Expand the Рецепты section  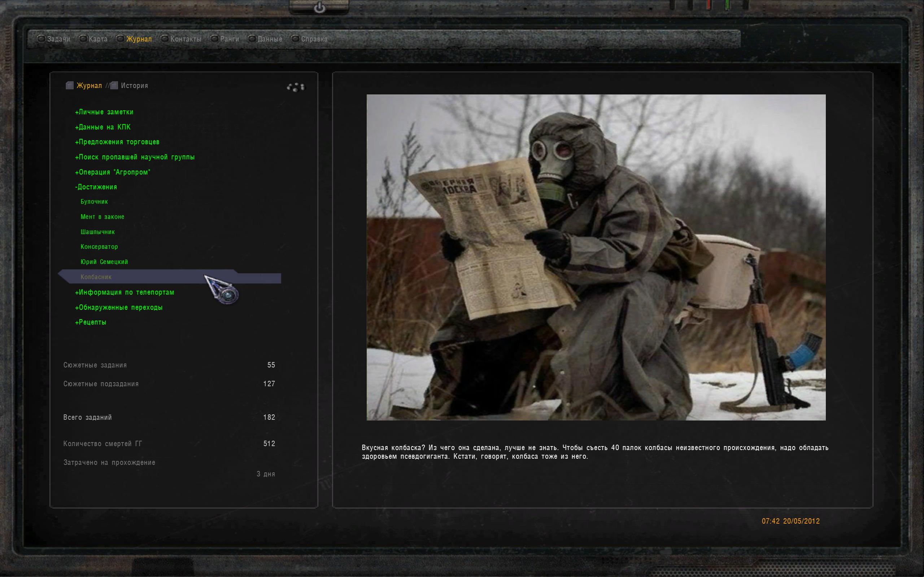tap(91, 322)
